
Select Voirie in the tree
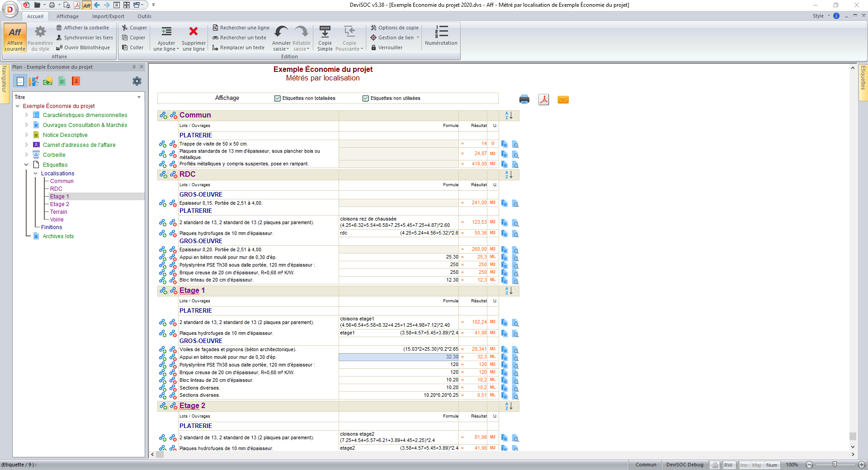pos(57,220)
